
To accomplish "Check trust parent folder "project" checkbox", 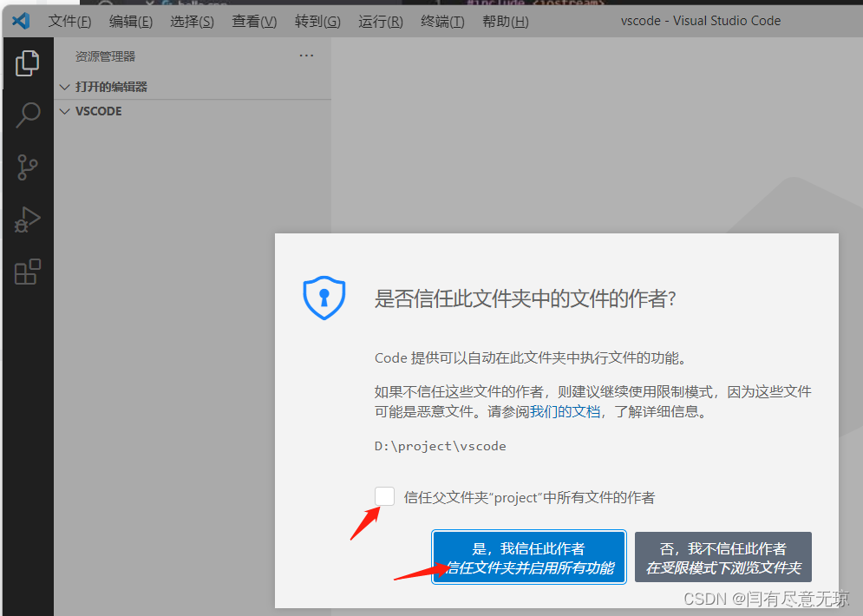I will pos(385,496).
